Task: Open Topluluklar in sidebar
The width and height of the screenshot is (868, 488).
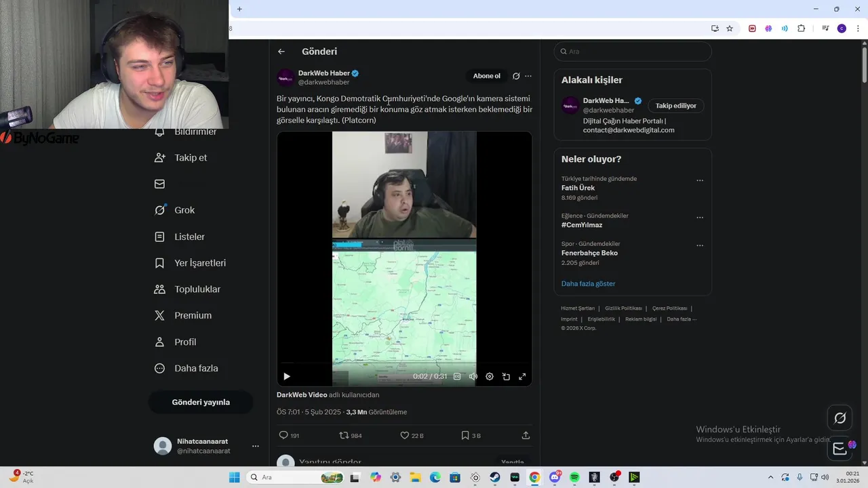Action: pos(188,289)
